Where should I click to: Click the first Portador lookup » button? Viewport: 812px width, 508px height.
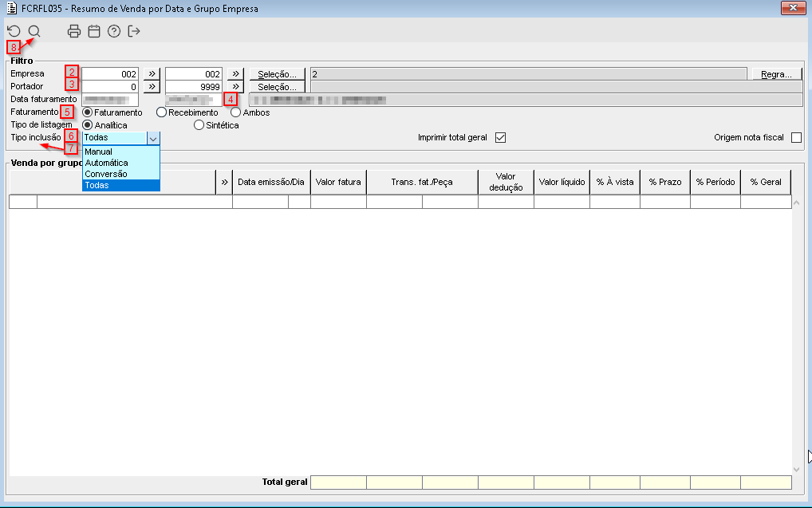pos(152,86)
